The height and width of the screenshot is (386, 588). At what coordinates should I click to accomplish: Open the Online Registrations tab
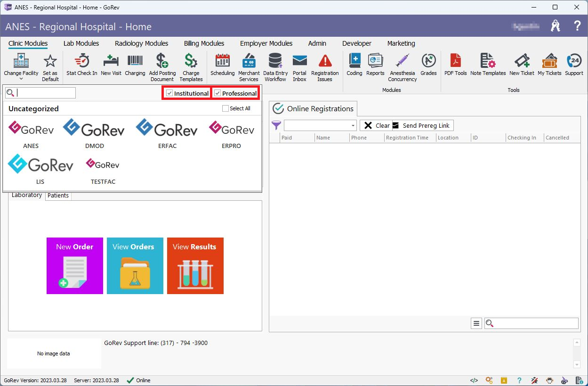coord(314,108)
